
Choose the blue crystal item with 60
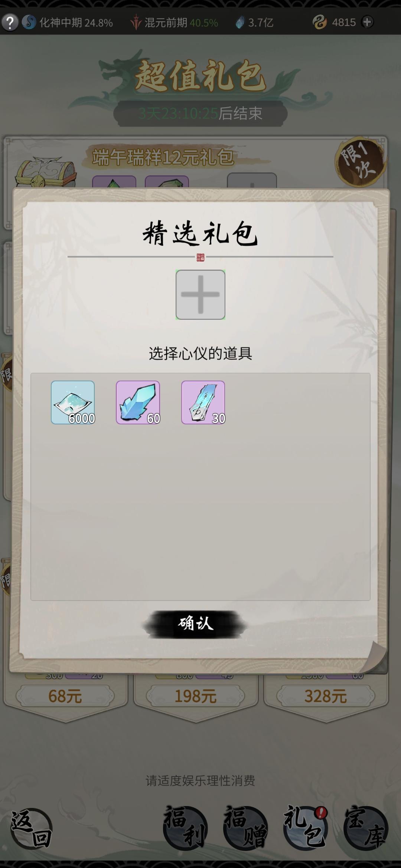click(x=138, y=402)
